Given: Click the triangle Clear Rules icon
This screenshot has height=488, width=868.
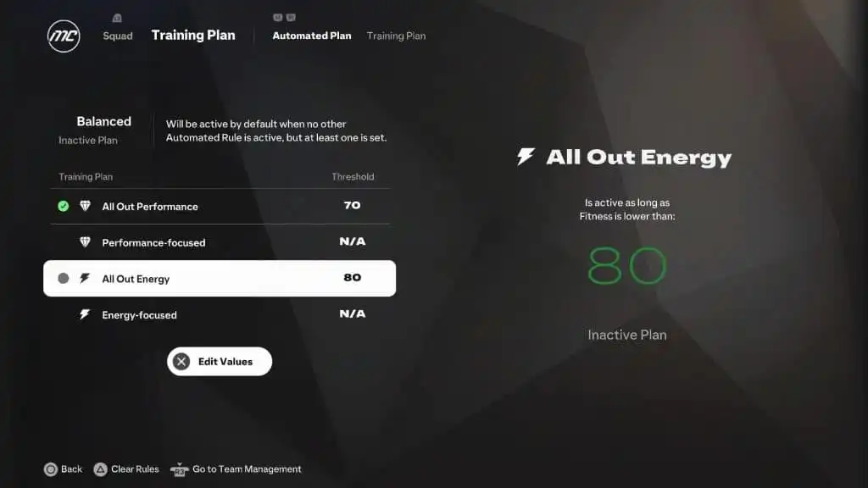Looking at the screenshot, I should [x=100, y=469].
